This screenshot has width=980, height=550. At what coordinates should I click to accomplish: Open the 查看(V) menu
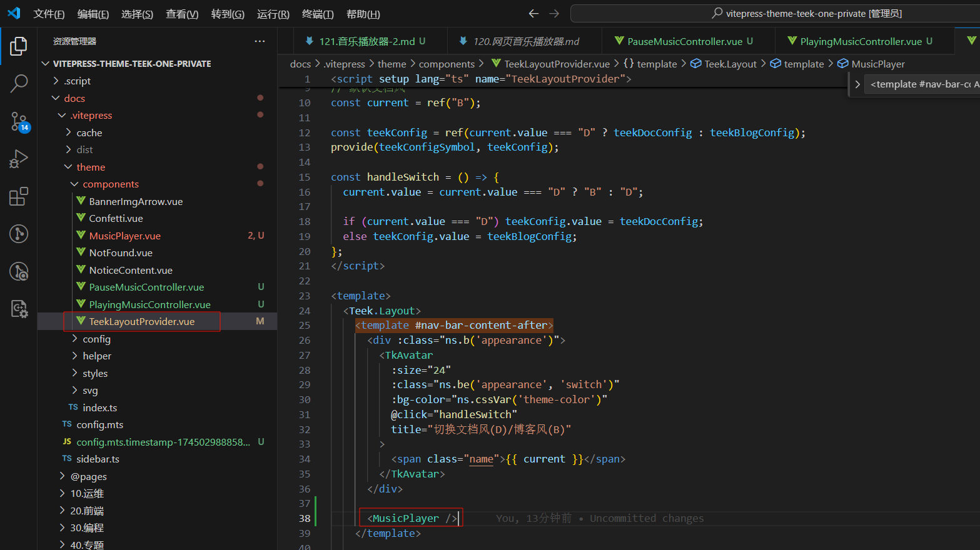tap(182, 14)
